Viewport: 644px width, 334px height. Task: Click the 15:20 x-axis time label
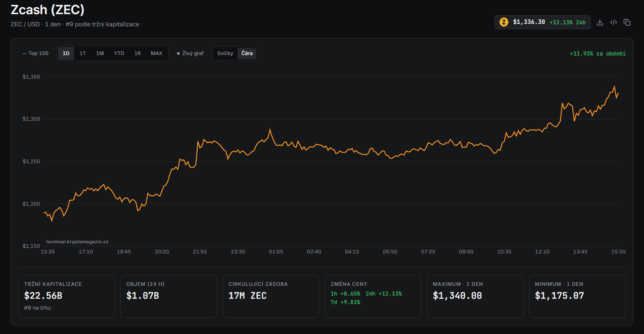[x=618, y=252]
